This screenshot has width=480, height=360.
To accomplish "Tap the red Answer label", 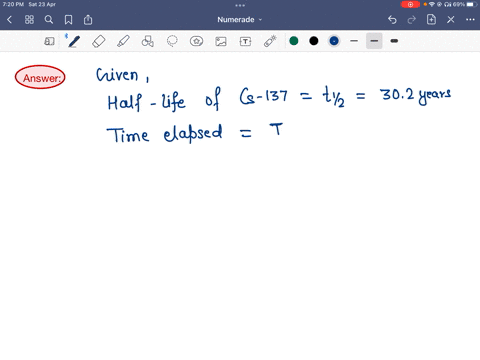I will (x=40, y=77).
